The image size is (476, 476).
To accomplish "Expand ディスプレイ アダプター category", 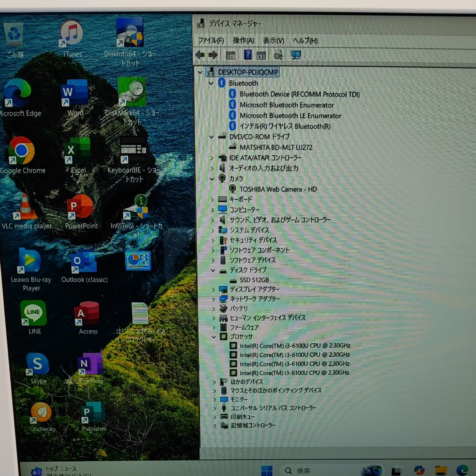I will click(213, 290).
